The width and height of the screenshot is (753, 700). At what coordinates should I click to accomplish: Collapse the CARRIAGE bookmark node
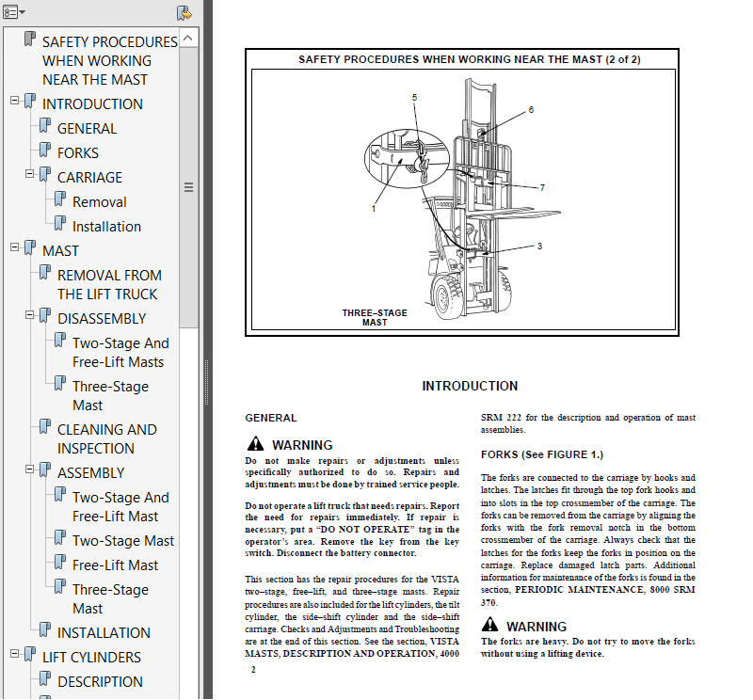tap(30, 174)
